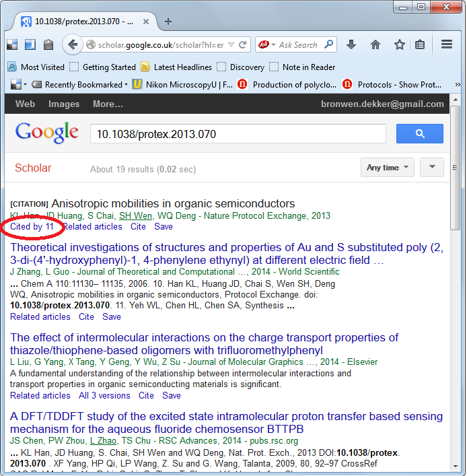Click Related articles under Zhang, Guo result
The height and width of the screenshot is (476, 467).
tap(40, 316)
